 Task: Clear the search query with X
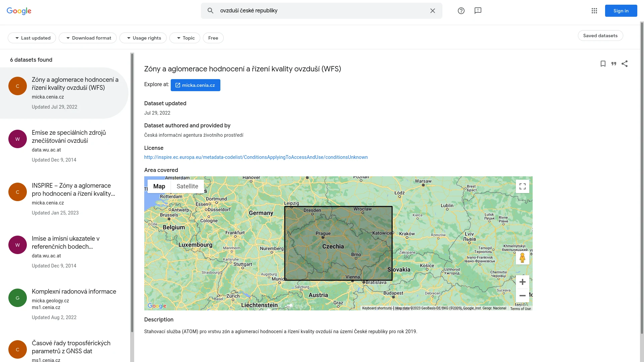[x=433, y=11]
